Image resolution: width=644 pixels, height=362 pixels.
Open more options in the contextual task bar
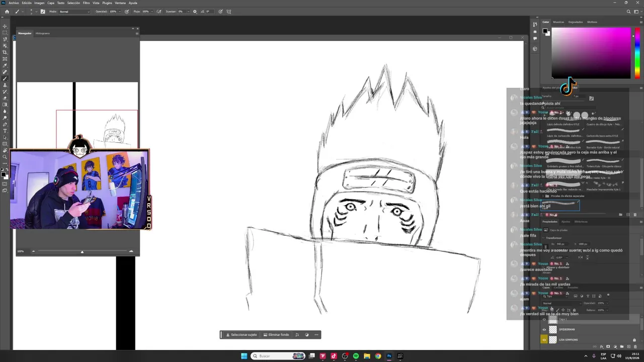click(x=316, y=335)
